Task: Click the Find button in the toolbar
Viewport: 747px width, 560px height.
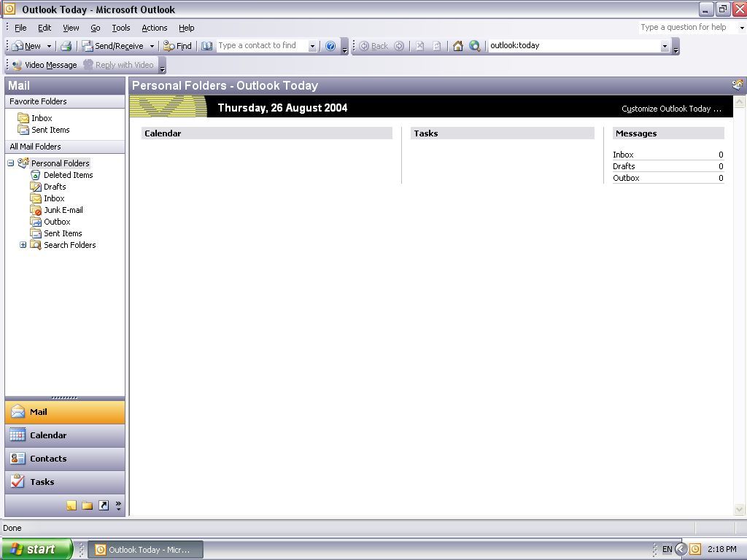Action: point(178,46)
